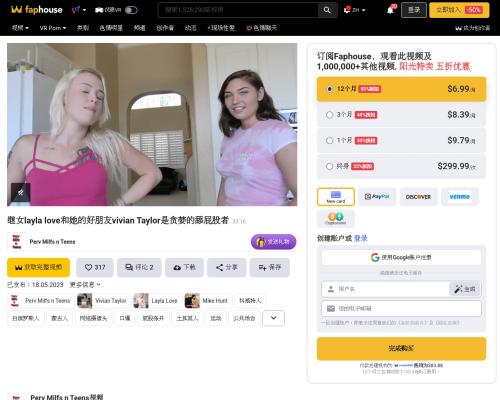Screen dimensions: 500x400
Task: Choose the cryptocurrency payment method
Action: click(x=336, y=219)
